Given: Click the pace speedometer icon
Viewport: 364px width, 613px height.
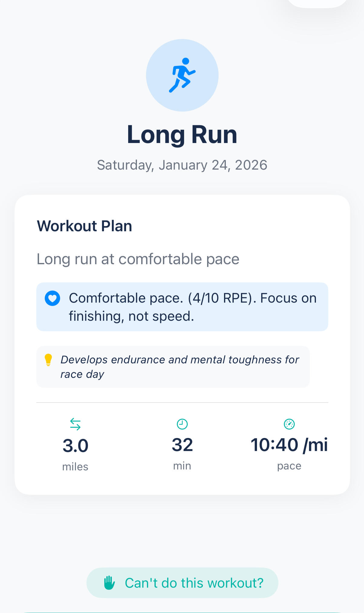Looking at the screenshot, I should 289,424.
